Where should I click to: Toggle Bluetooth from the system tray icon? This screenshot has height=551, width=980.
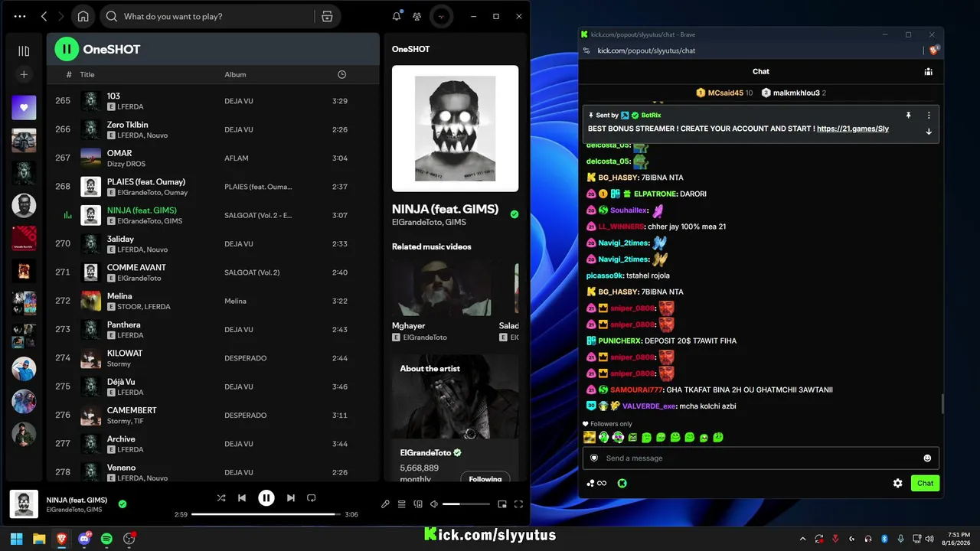coord(884,539)
